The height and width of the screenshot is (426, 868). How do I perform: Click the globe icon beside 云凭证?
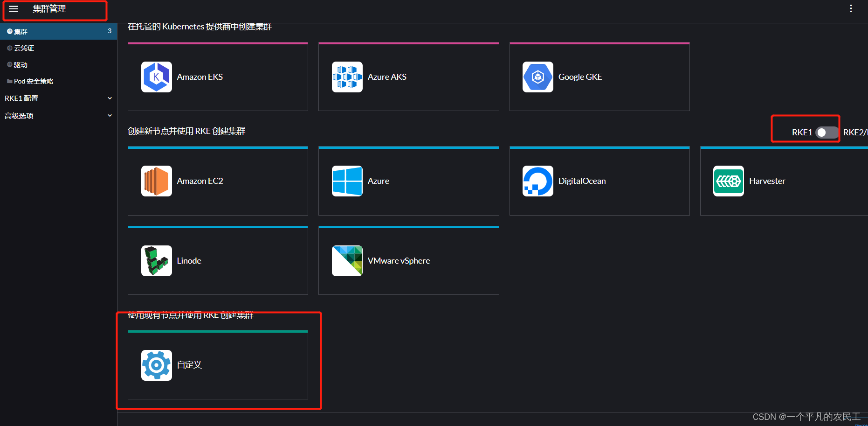coord(10,48)
